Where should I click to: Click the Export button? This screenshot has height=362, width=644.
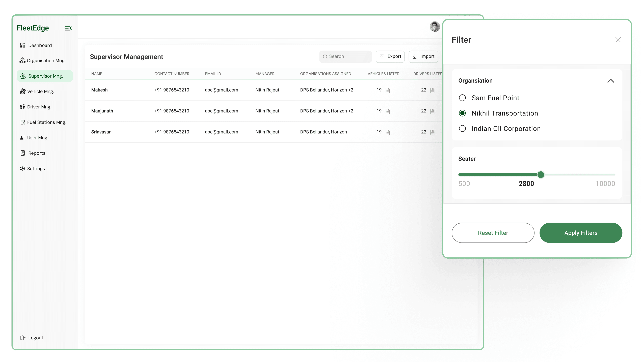pyautogui.click(x=390, y=56)
